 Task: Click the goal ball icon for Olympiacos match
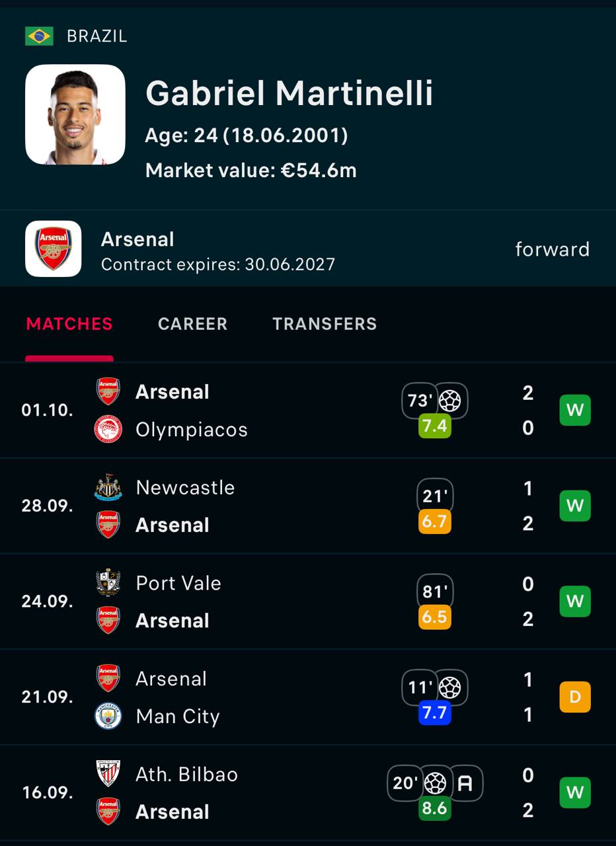pyautogui.click(x=450, y=401)
